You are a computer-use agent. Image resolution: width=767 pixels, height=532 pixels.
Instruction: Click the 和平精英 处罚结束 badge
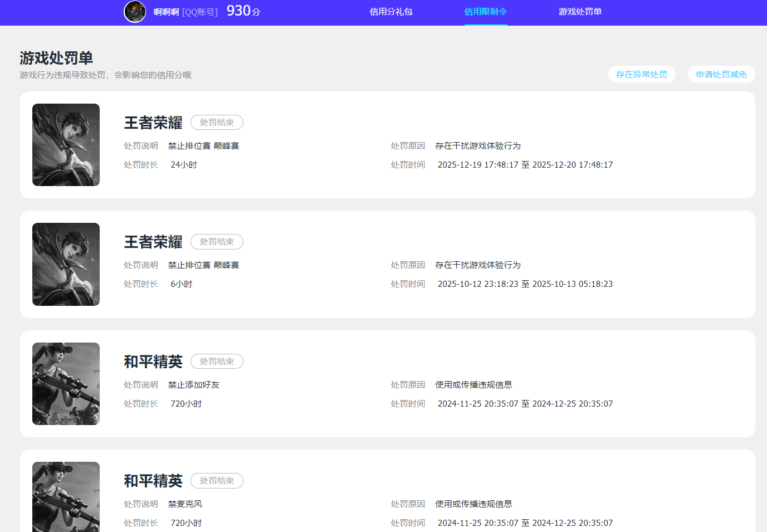[217, 361]
